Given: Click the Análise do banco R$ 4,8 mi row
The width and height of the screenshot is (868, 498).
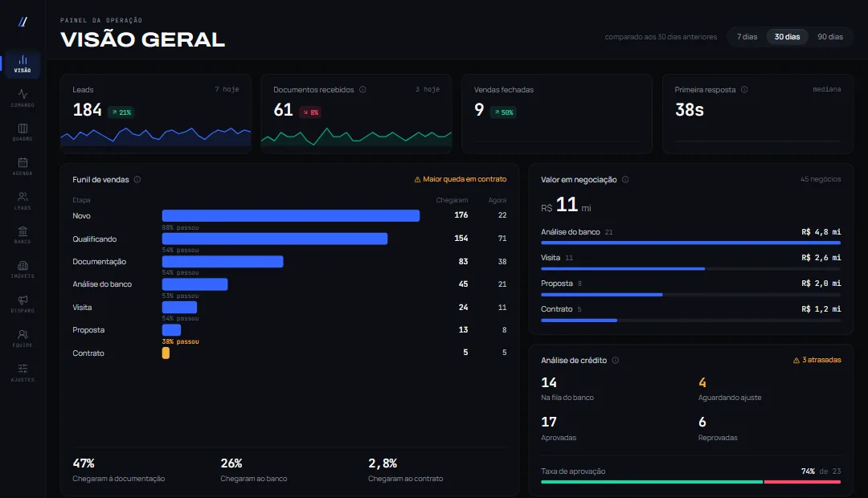Looking at the screenshot, I should (x=691, y=235).
